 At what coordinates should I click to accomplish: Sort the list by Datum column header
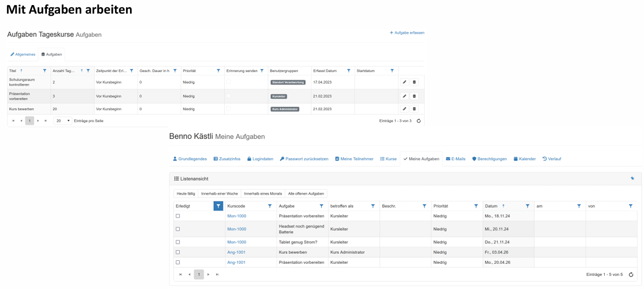(491, 206)
